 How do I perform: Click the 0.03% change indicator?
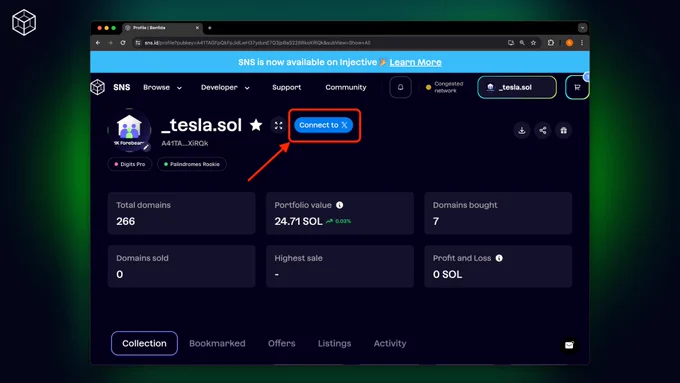(339, 221)
